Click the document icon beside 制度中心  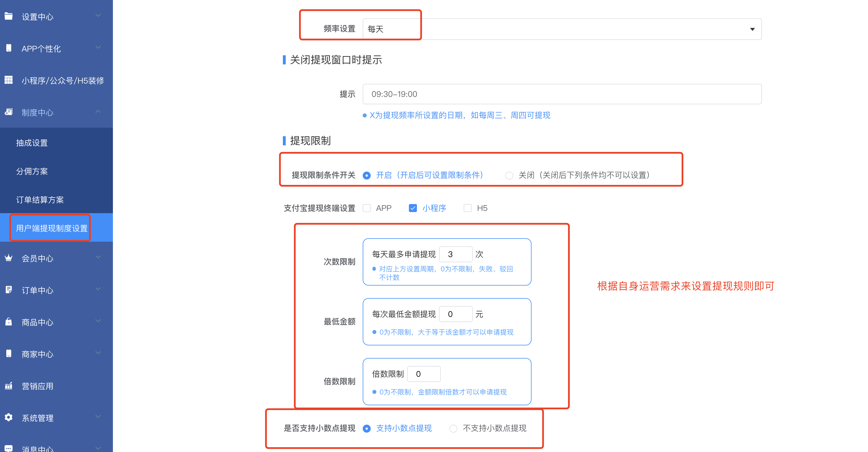click(x=9, y=112)
